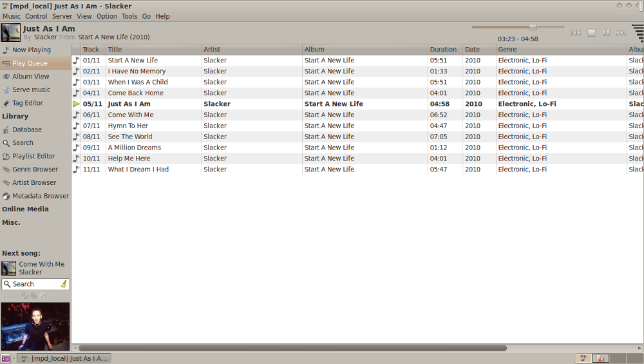Open the Metadata Browser
Screen dimensions: 644x364
click(x=40, y=196)
